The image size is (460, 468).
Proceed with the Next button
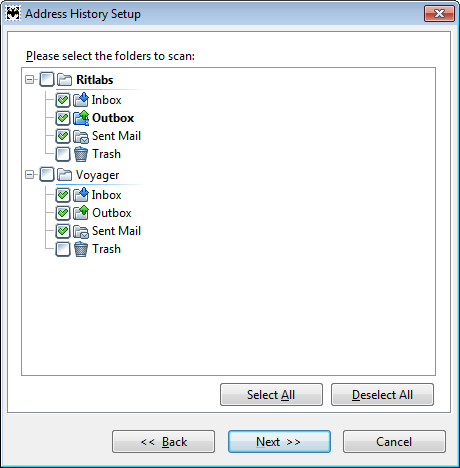point(279,442)
